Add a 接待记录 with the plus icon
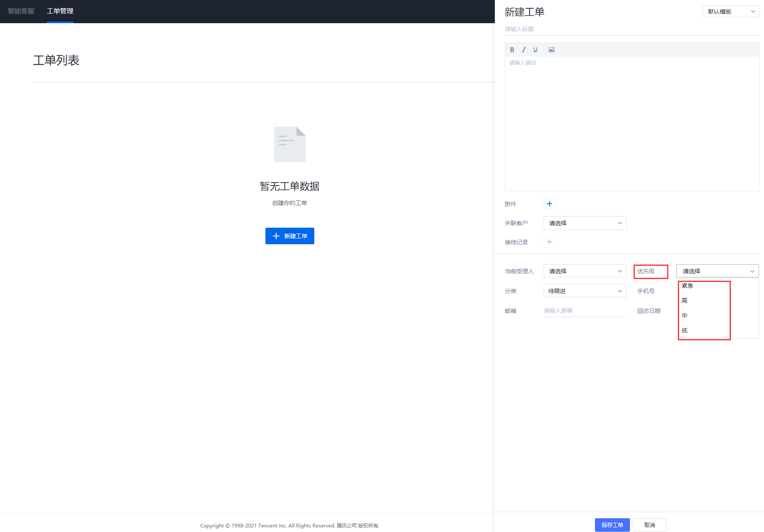The width and height of the screenshot is (764, 532). pyautogui.click(x=550, y=242)
